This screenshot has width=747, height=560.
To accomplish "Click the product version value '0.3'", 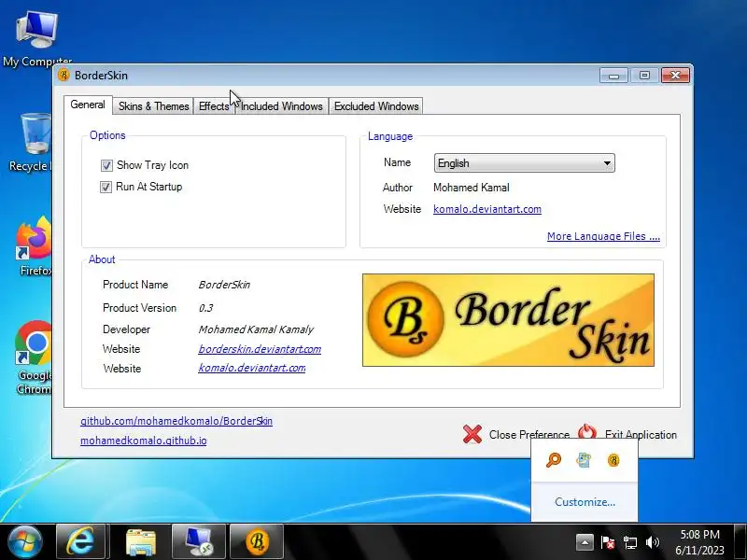I will (205, 308).
